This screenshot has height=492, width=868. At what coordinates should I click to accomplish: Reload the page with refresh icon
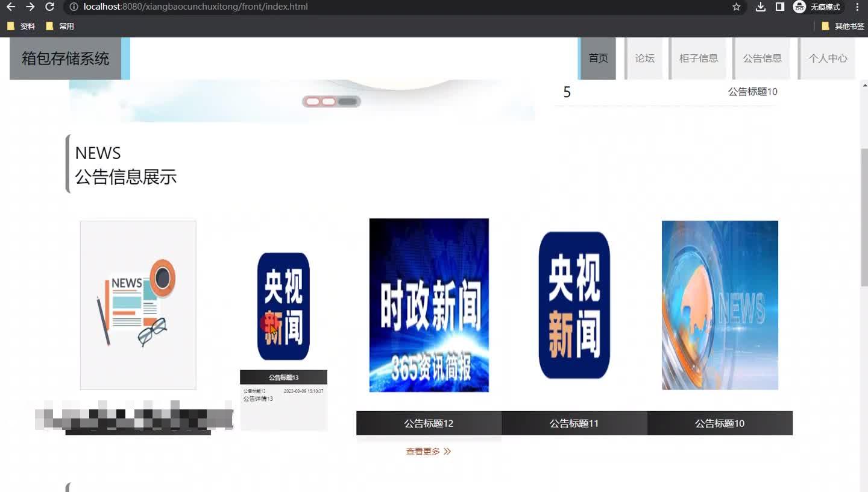(x=50, y=7)
